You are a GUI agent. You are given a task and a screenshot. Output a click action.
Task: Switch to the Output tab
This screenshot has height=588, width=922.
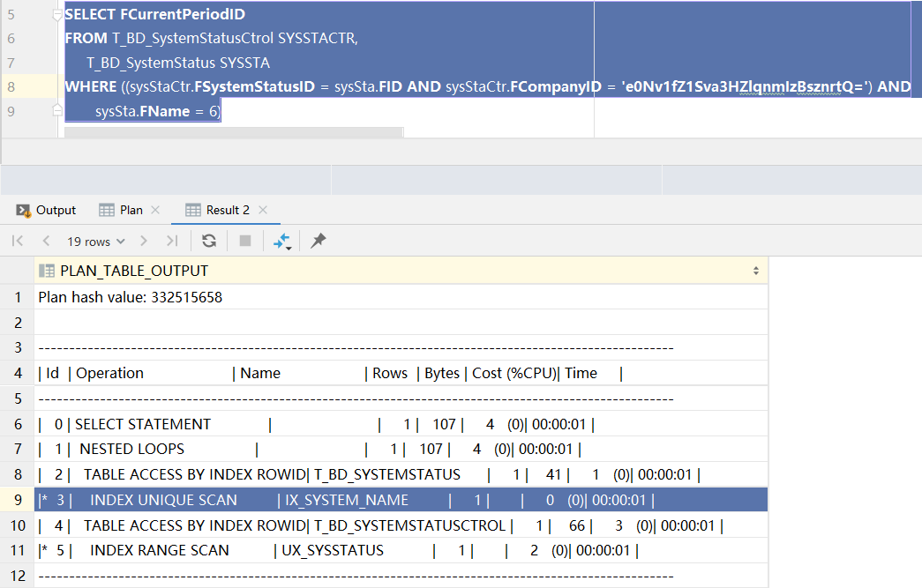point(47,210)
